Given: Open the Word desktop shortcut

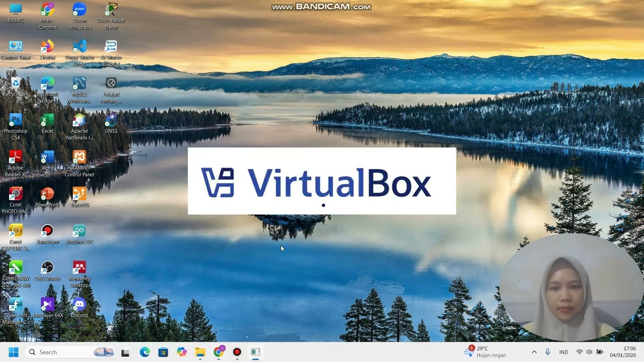Looking at the screenshot, I should coord(47,160).
